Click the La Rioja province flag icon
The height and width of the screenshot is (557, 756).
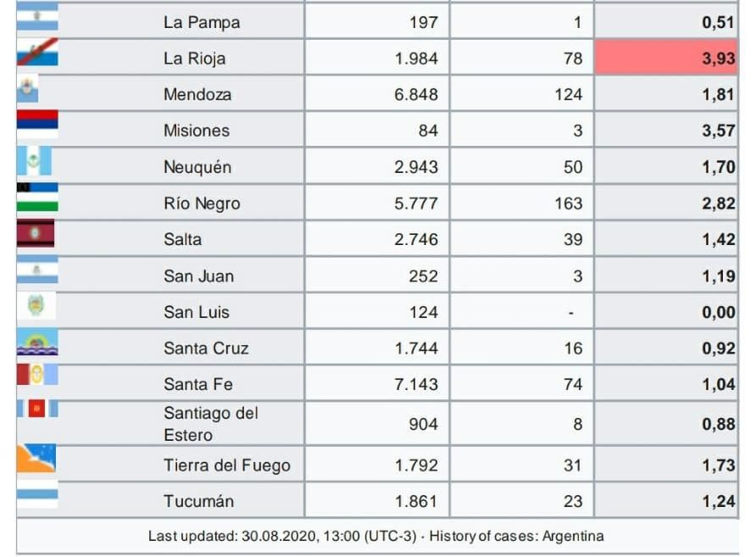pyautogui.click(x=37, y=52)
